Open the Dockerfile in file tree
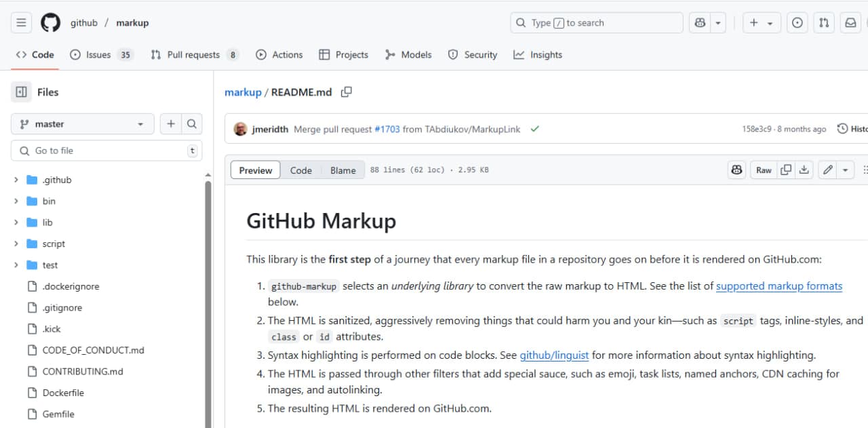 (63, 393)
